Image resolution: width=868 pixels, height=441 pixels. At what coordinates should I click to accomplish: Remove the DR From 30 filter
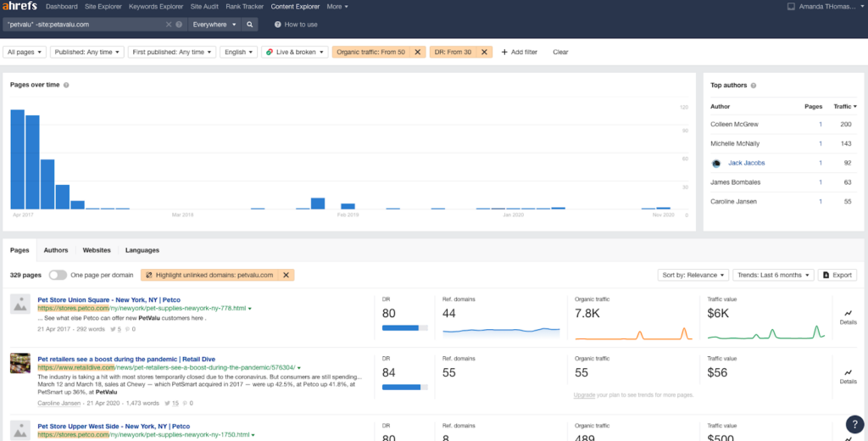484,52
